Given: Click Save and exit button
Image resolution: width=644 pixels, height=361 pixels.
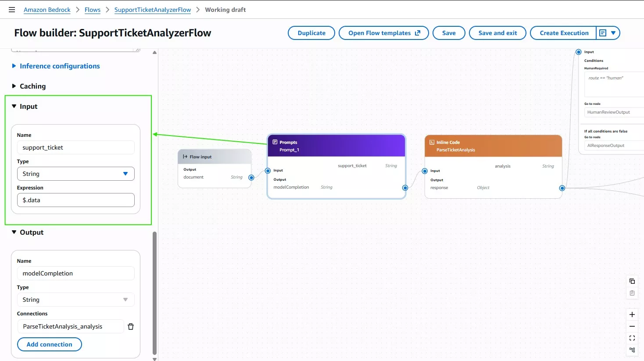Looking at the screenshot, I should pos(497,33).
